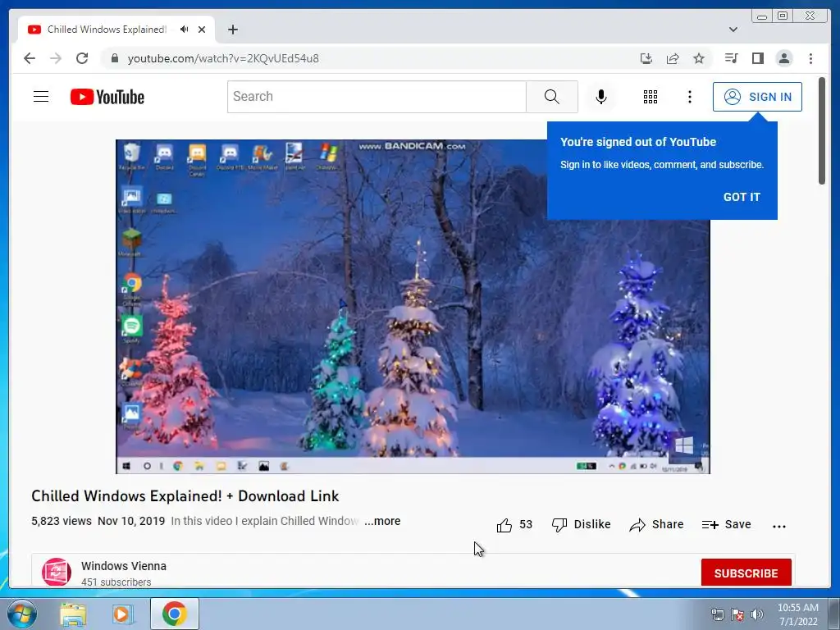Bookmark this tab with the star icon
This screenshot has width=840, height=630.
click(699, 58)
